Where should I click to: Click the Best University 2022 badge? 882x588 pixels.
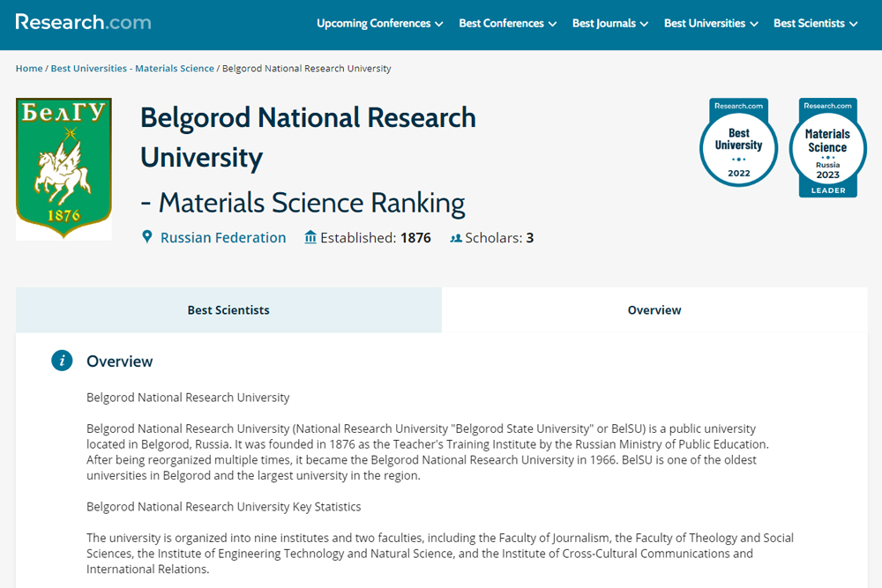(x=738, y=147)
